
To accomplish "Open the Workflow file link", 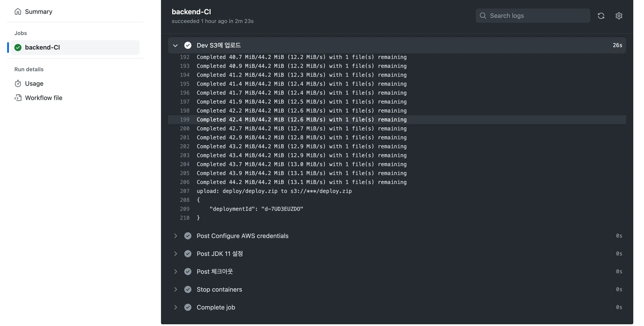I will tap(43, 98).
